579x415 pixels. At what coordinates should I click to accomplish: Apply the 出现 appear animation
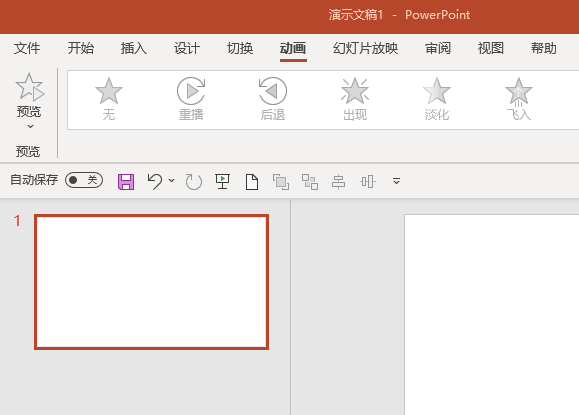355,99
